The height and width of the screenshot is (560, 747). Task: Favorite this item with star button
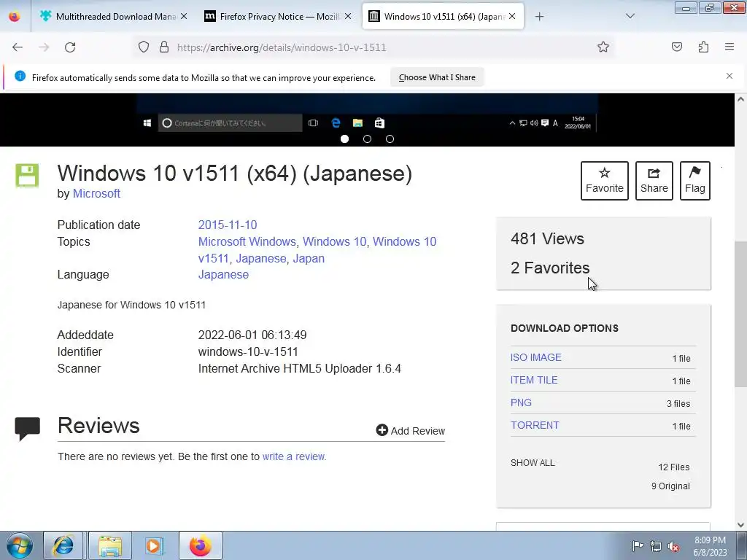click(605, 181)
